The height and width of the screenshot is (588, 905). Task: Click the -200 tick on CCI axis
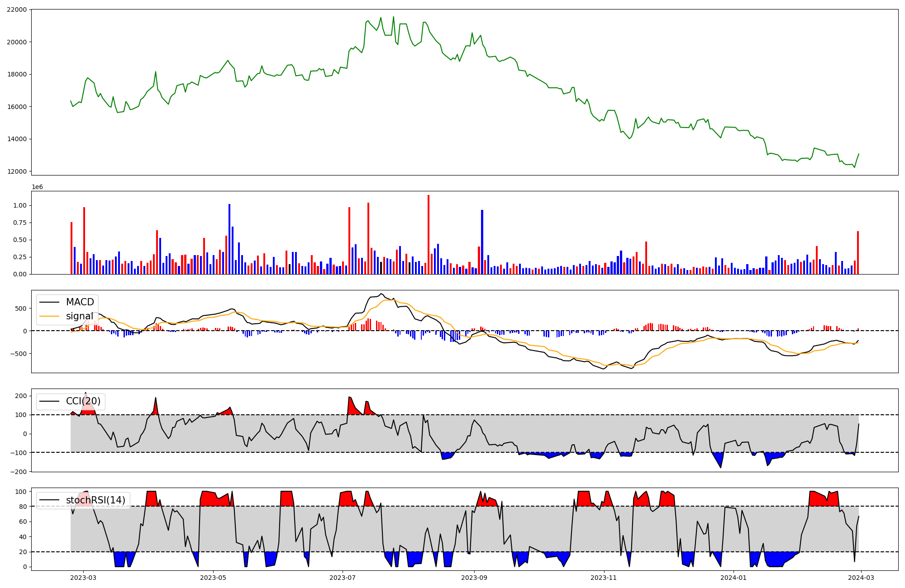point(19,472)
